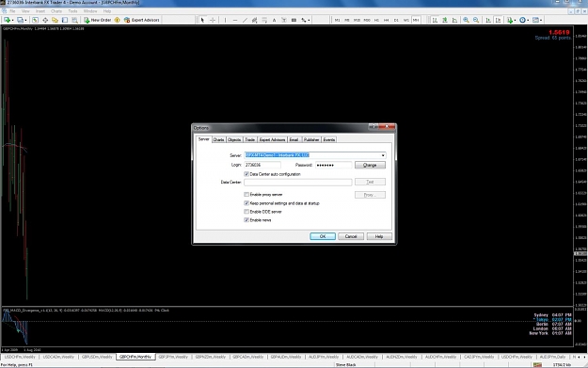Switch chart to H1 timeframe
Screen dimensions: 588x368
coord(376,20)
